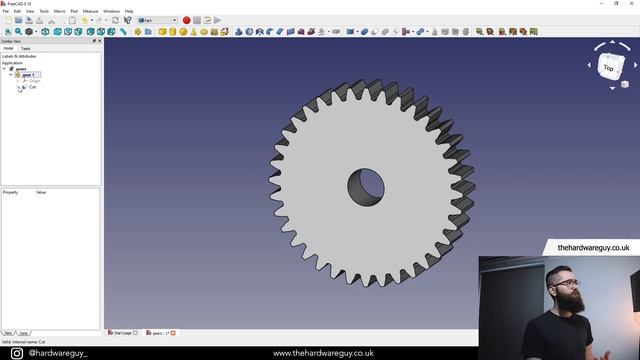The height and width of the screenshot is (360, 640).
Task: Switch to the Model tab
Action: (8, 48)
